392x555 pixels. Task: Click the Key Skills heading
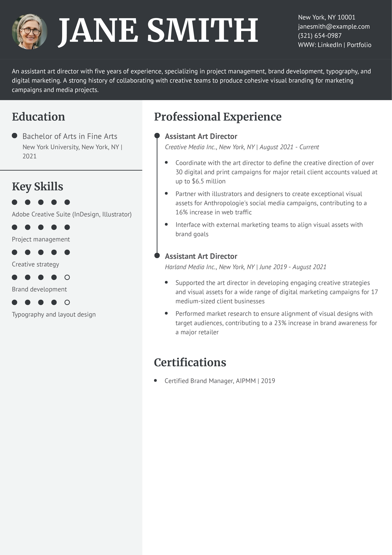(37, 187)
